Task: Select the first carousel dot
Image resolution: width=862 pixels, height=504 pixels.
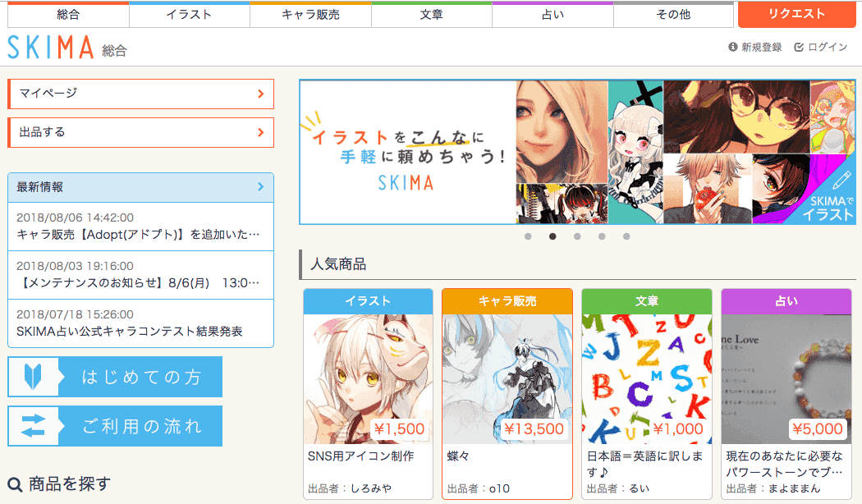Action: (x=528, y=236)
